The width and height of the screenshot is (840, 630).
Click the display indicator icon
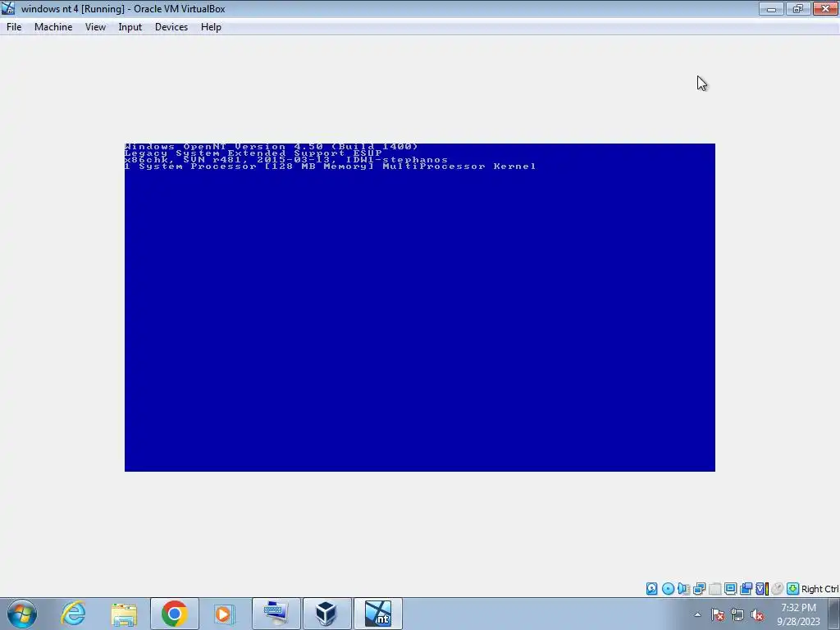(730, 589)
